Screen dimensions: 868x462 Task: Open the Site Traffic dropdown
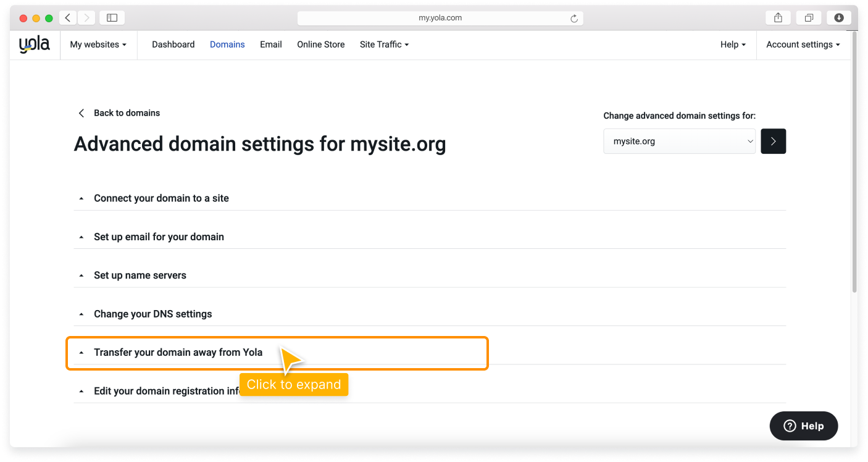(384, 44)
